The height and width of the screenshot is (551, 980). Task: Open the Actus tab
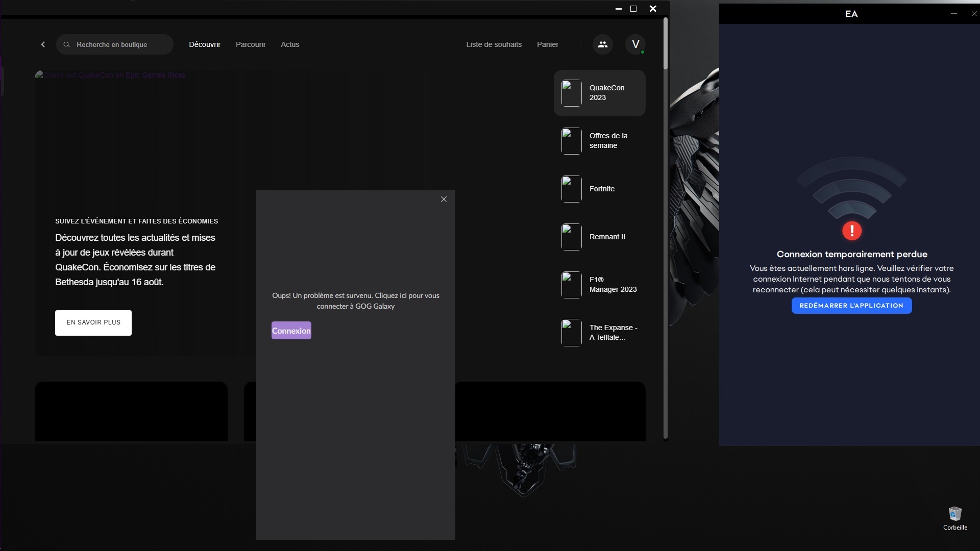[x=290, y=44]
